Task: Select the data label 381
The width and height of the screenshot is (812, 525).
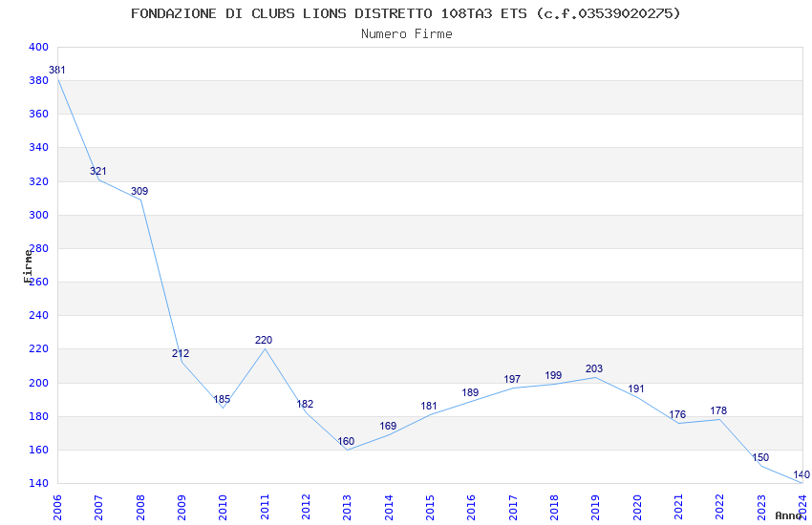Action: coord(57,70)
